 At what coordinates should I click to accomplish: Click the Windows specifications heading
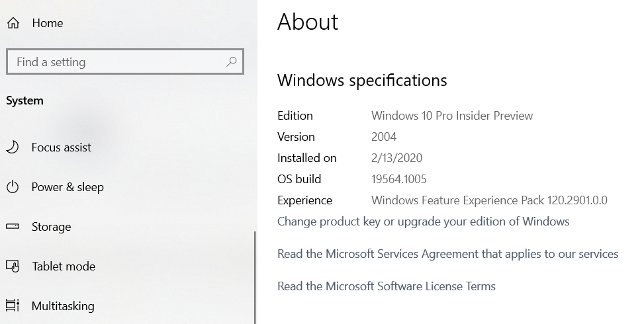coord(362,81)
